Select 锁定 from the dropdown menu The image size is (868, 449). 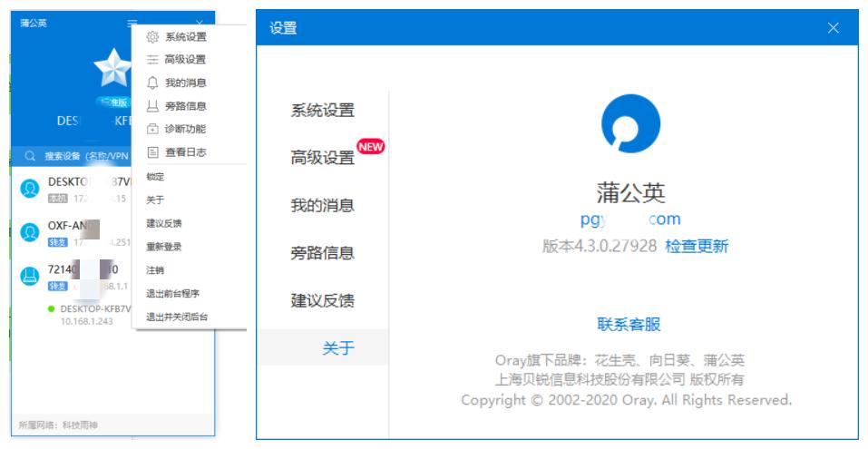[x=155, y=177]
